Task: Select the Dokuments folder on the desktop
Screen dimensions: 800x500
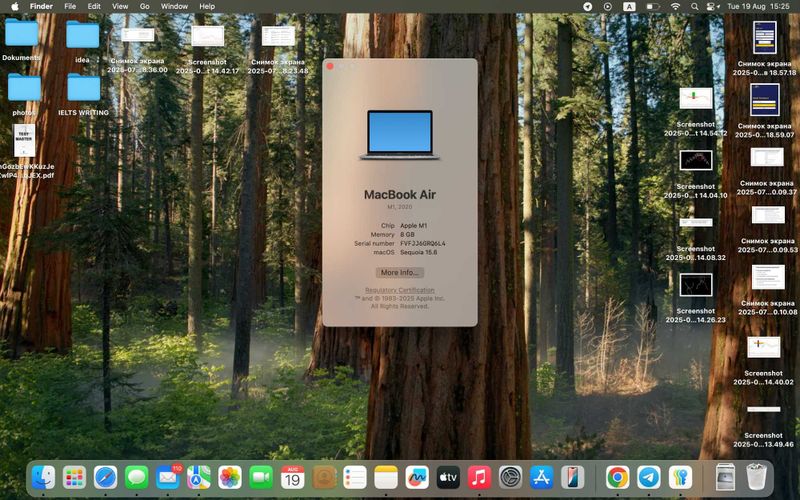Action: [x=21, y=39]
